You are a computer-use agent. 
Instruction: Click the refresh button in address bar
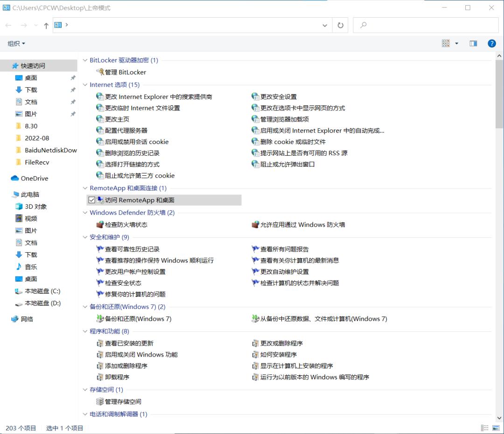(340, 25)
